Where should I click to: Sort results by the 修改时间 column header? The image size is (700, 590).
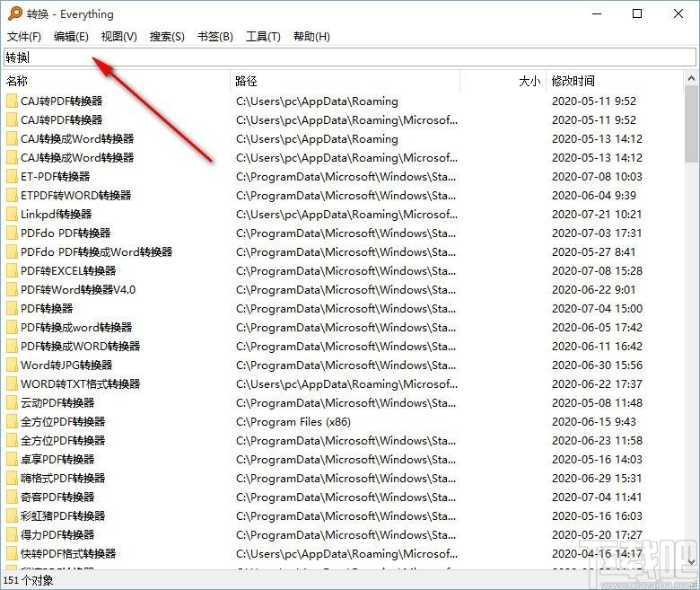pos(614,81)
